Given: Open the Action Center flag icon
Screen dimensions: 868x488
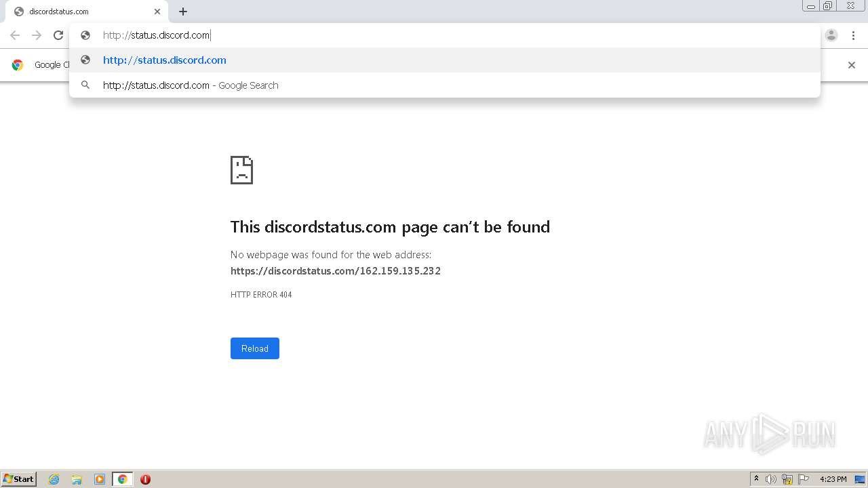Looking at the screenshot, I should point(804,479).
